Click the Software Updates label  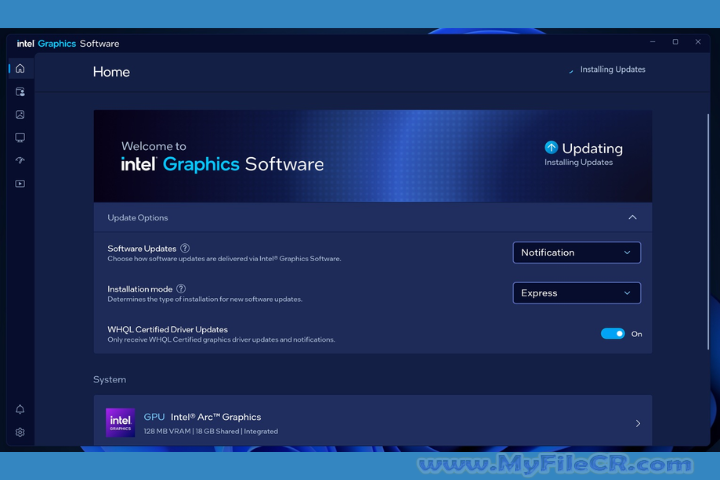[x=142, y=248]
